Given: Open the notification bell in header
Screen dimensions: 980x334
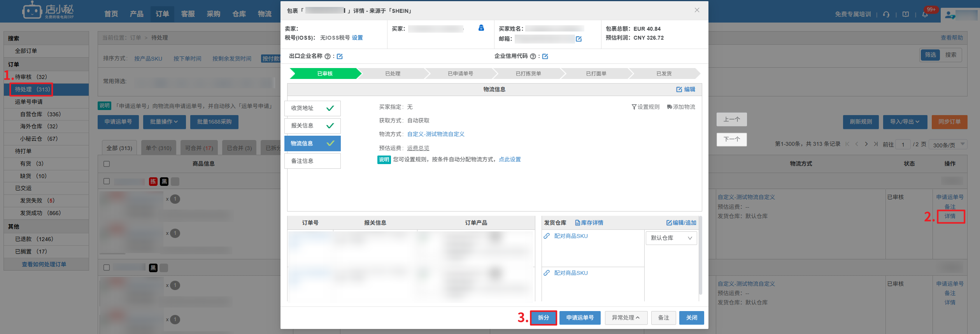Looking at the screenshot, I should pyautogui.click(x=925, y=14).
